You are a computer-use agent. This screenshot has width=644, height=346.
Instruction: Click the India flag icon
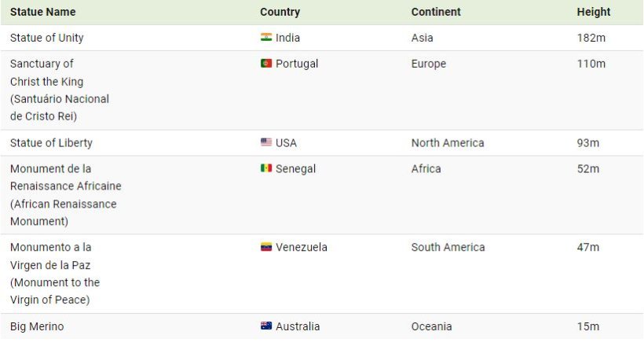(x=266, y=38)
